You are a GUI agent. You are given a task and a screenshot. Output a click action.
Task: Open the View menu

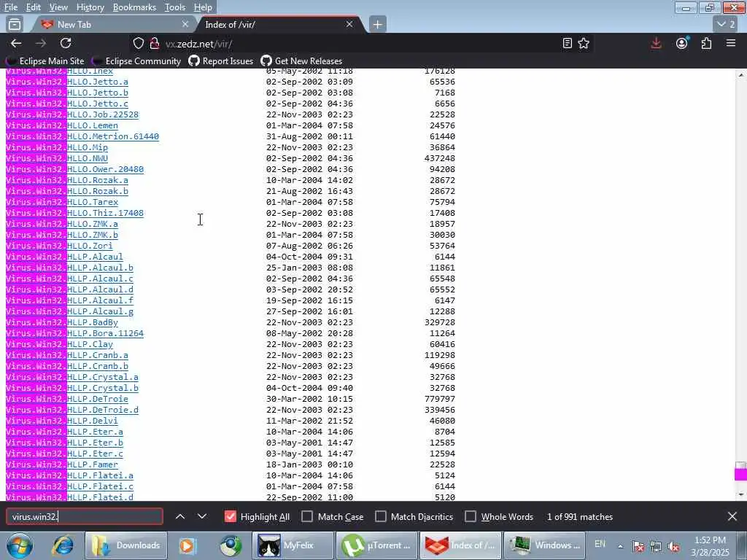58,7
